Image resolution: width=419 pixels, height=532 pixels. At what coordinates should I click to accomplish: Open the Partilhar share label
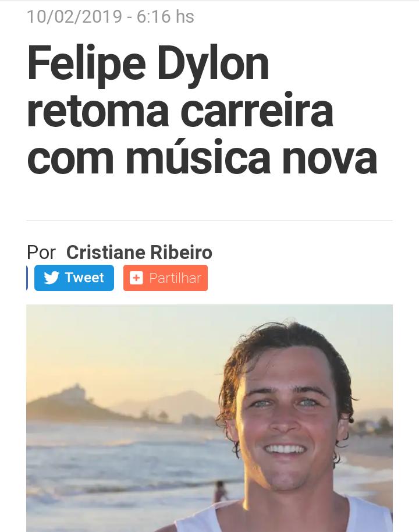(x=175, y=278)
